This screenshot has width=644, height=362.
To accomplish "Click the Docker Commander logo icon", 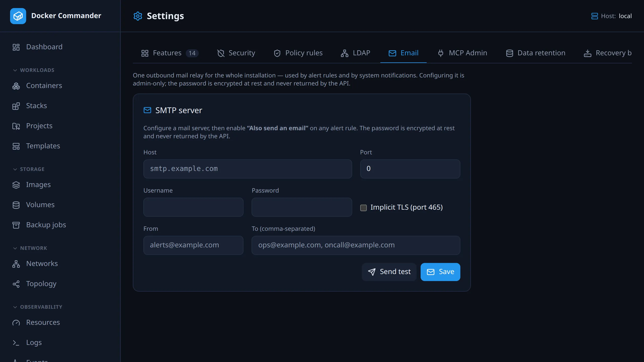I will click(x=18, y=16).
